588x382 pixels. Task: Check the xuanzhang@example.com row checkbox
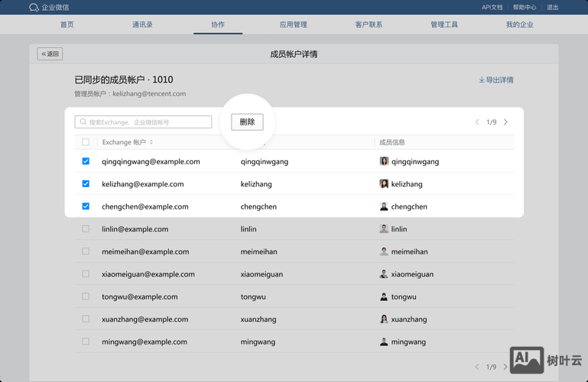[86, 319]
